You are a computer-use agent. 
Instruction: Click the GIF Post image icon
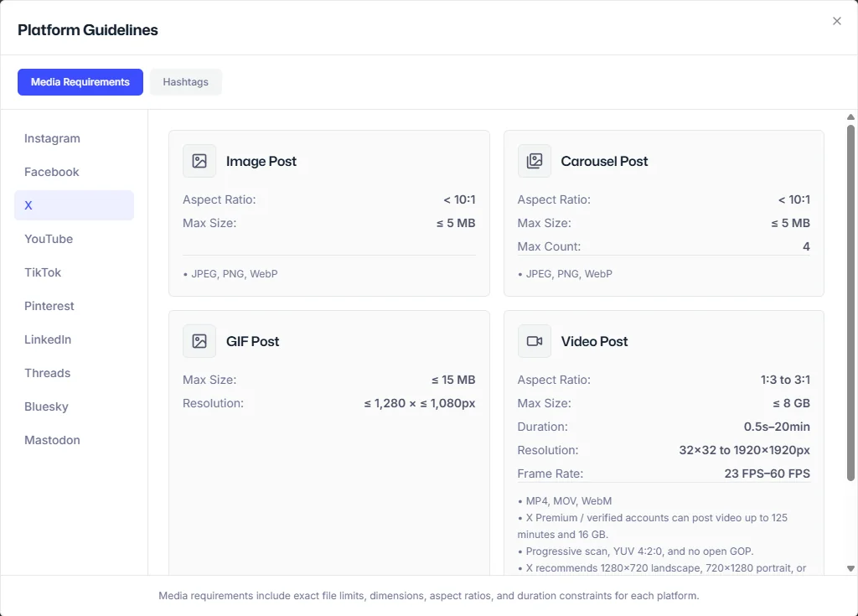199,341
